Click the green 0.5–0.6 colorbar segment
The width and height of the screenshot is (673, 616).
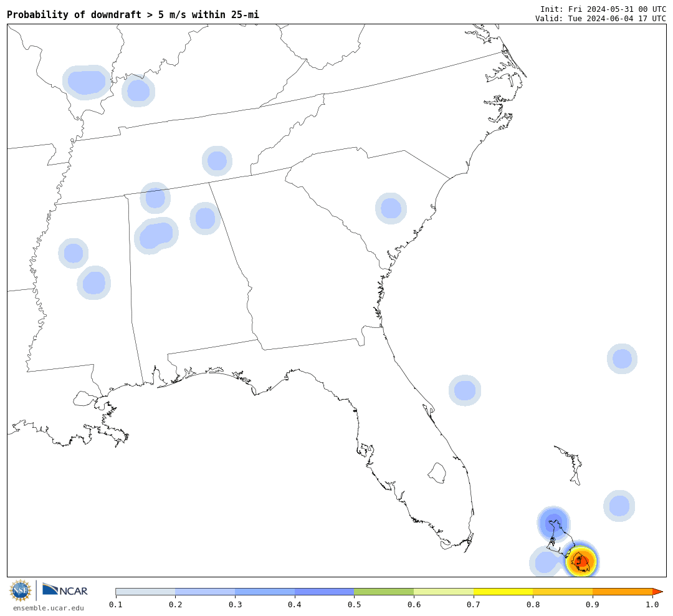pyautogui.click(x=384, y=592)
